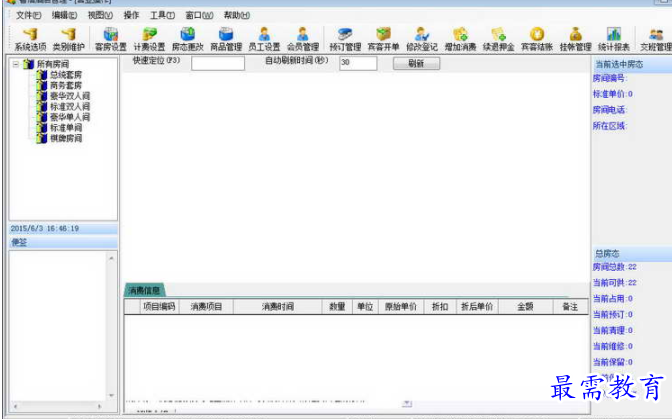This screenshot has height=419, width=672.
Task: Select 豪华单人间 in room tree
Action: (x=70, y=117)
